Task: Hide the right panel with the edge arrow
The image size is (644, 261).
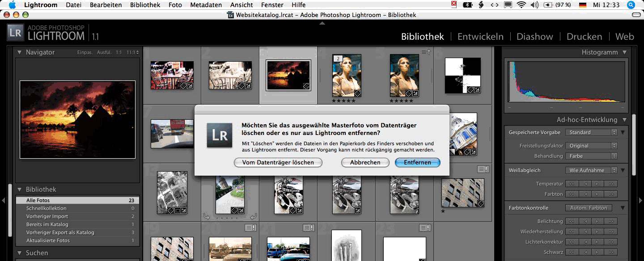Action: 640,201
